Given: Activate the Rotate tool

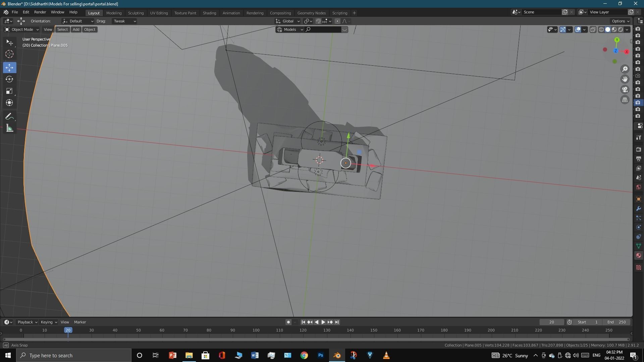Looking at the screenshot, I should pyautogui.click(x=9, y=79).
